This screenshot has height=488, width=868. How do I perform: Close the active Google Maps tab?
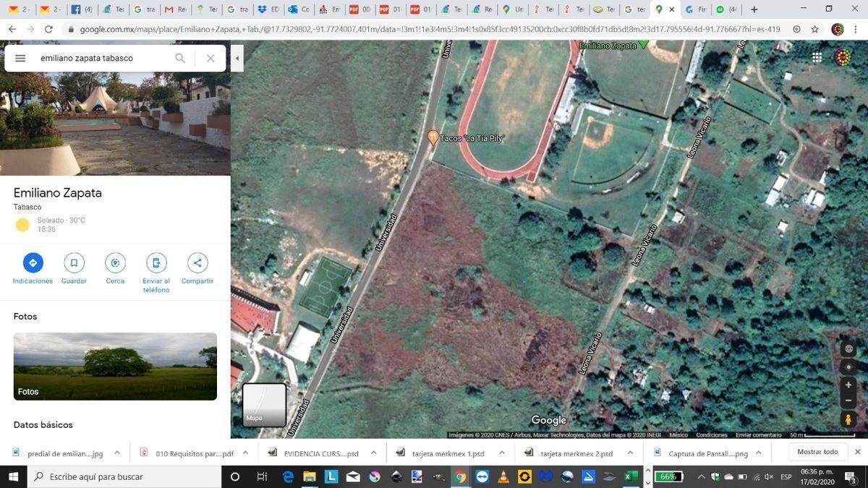click(x=672, y=9)
